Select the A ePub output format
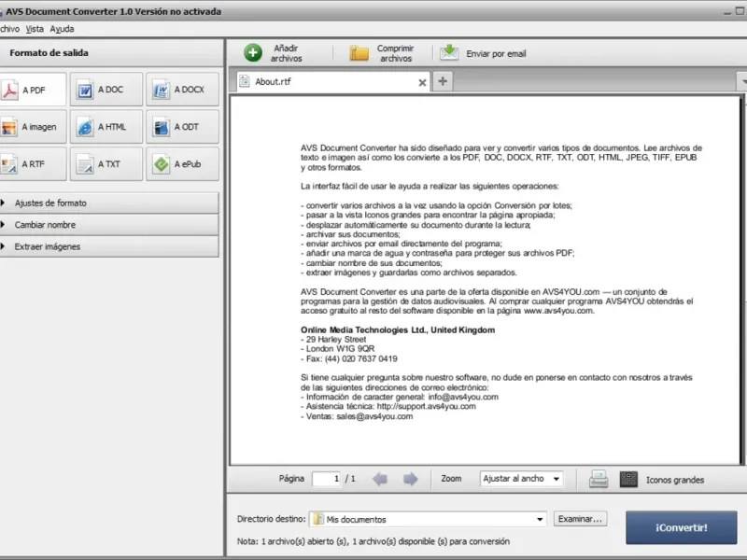 pos(182,164)
